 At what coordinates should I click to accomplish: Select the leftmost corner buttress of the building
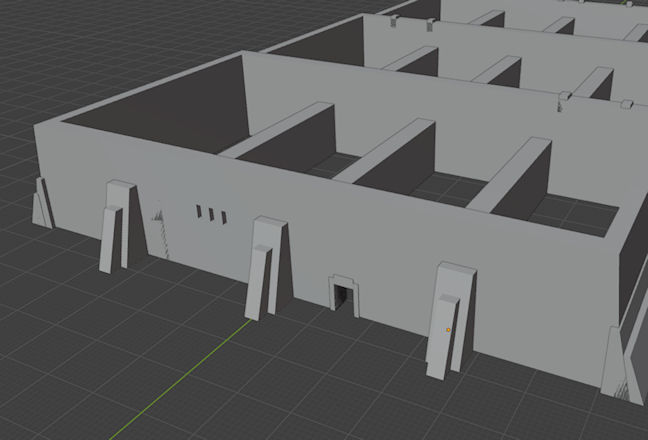(42, 203)
